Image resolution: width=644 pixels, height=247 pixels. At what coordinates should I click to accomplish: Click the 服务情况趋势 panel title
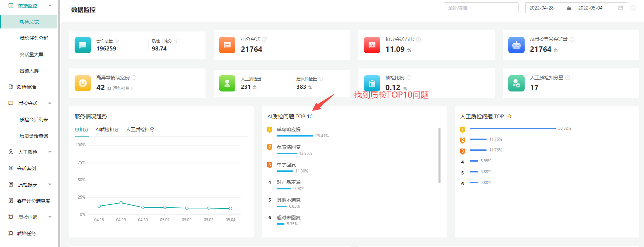pos(91,116)
